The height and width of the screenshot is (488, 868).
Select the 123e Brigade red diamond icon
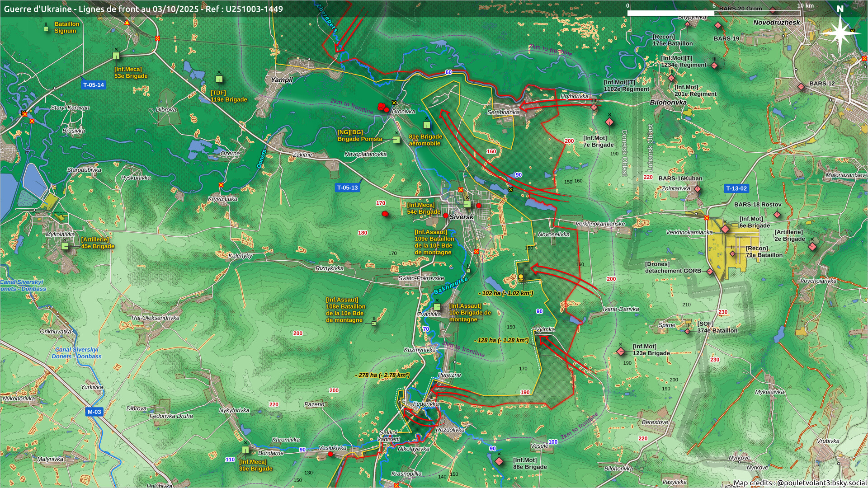click(621, 352)
